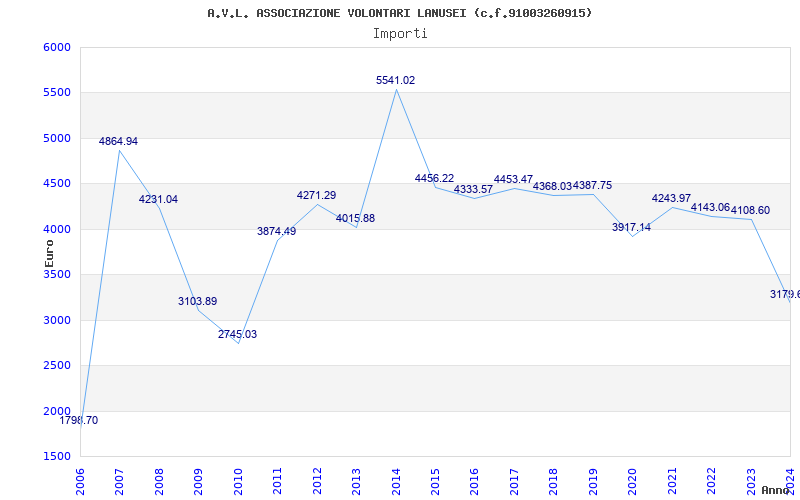Click the 'Anno' X-axis title
Image resolution: width=800 pixels, height=500 pixels.
coord(775,490)
